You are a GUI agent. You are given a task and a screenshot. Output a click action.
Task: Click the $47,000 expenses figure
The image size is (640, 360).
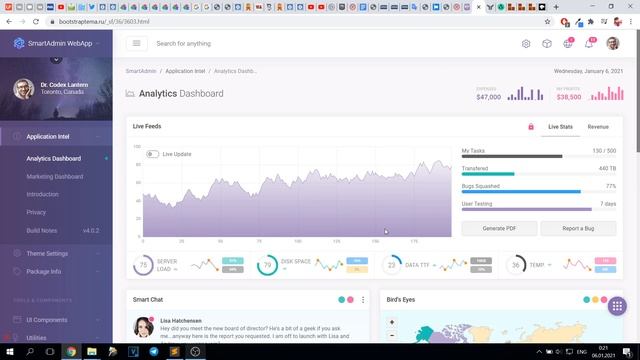489,97
